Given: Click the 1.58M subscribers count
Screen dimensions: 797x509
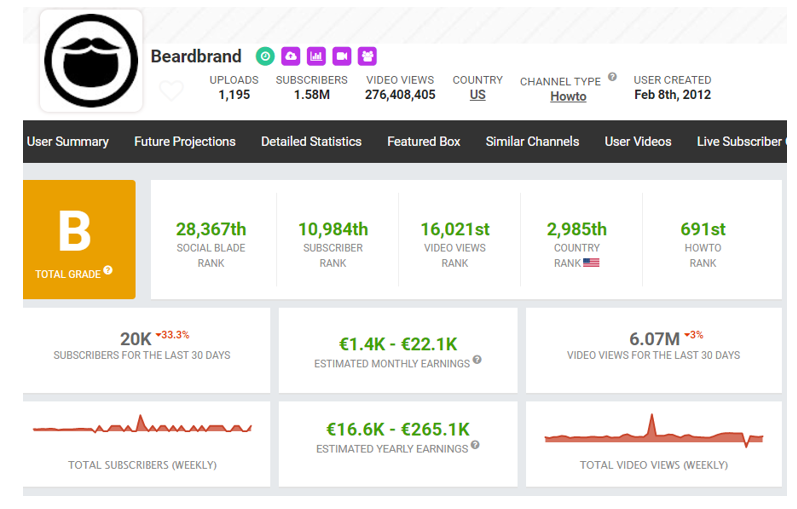Looking at the screenshot, I should [312, 95].
